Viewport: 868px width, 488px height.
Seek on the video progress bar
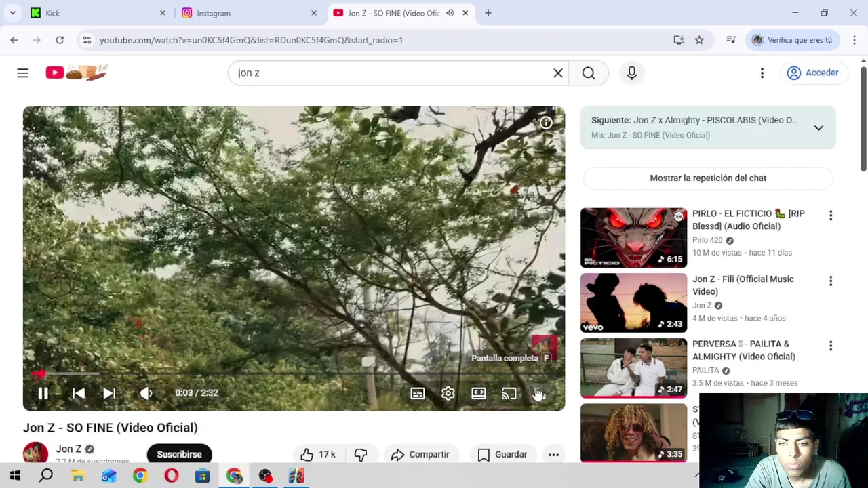(294, 373)
